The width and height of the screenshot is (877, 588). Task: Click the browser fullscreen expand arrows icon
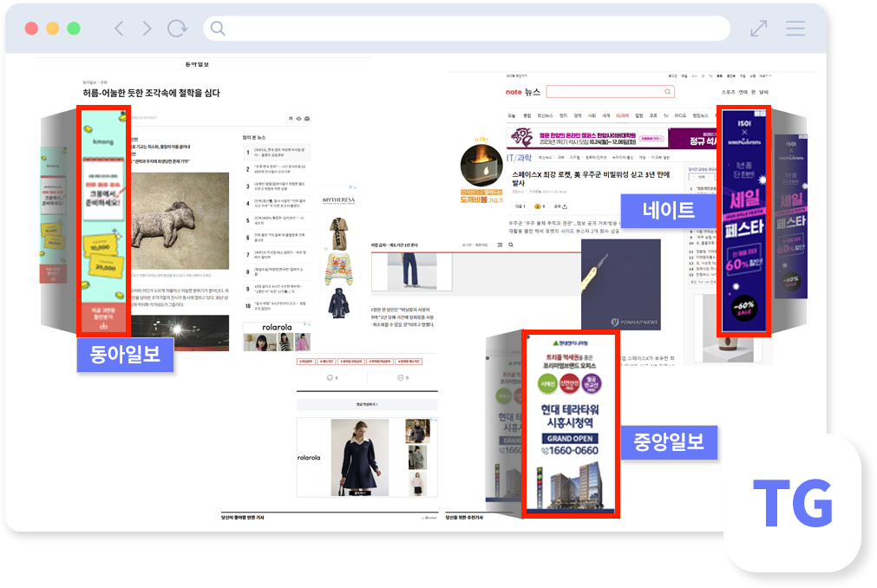758,29
